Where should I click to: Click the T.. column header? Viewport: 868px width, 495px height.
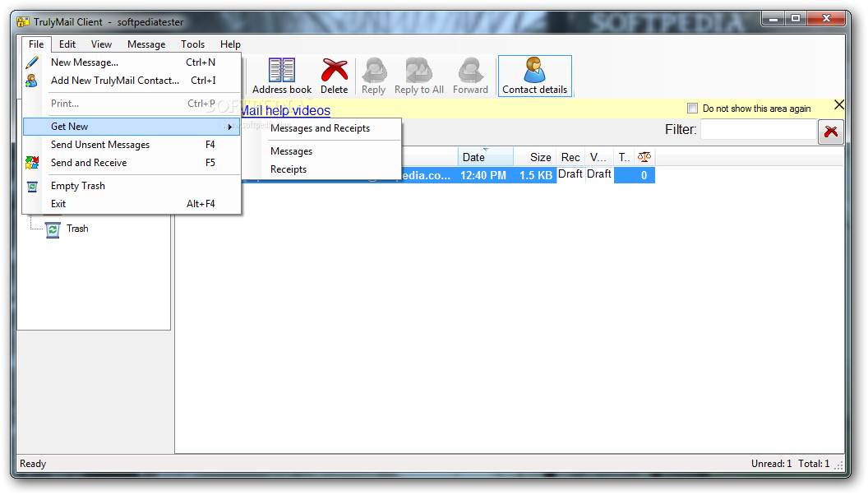pyautogui.click(x=625, y=157)
